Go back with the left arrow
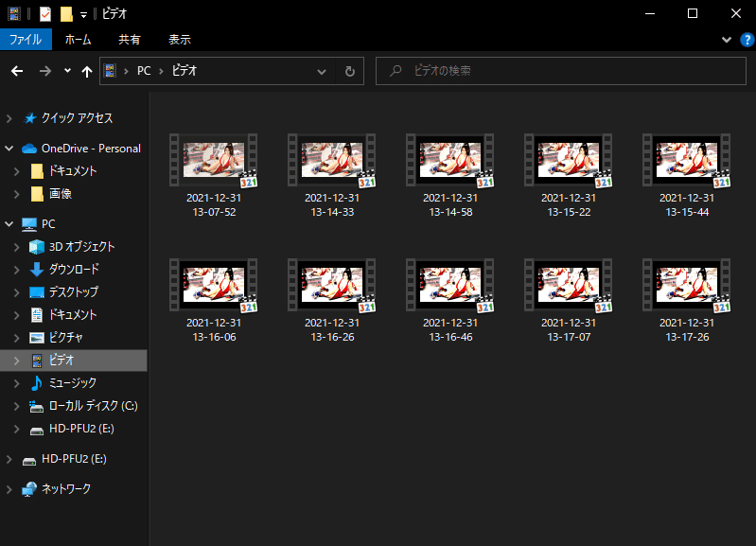756x546 pixels. [17, 71]
